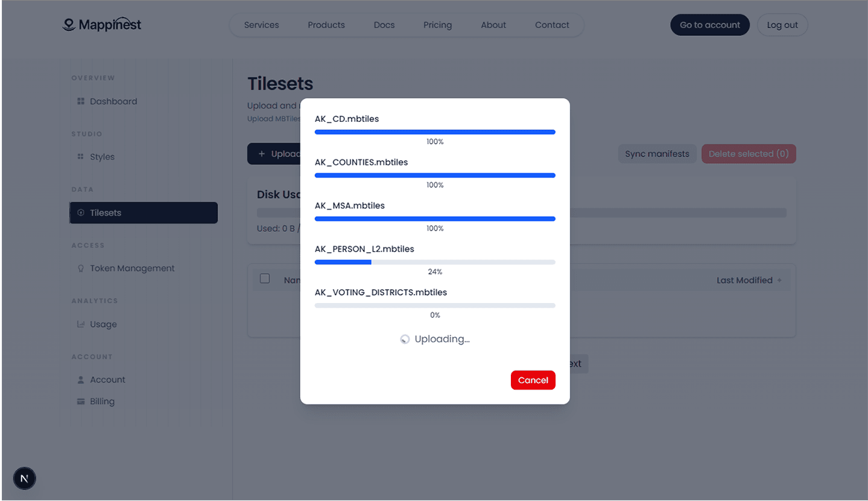Click the Token Management key icon

point(81,269)
